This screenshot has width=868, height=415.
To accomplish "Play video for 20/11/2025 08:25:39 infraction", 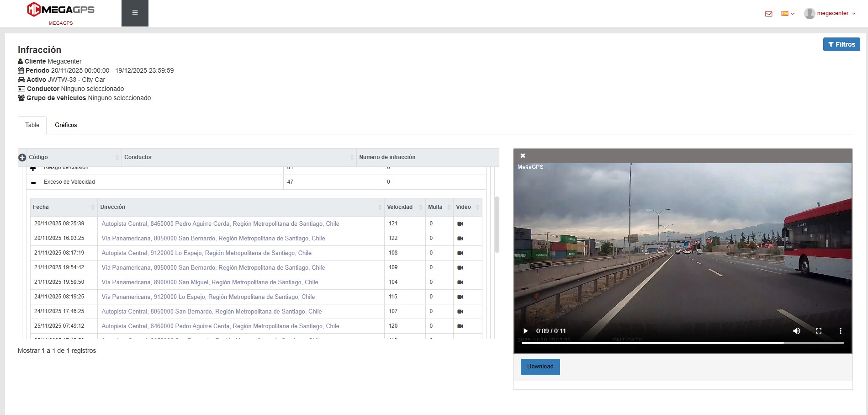I will [460, 224].
